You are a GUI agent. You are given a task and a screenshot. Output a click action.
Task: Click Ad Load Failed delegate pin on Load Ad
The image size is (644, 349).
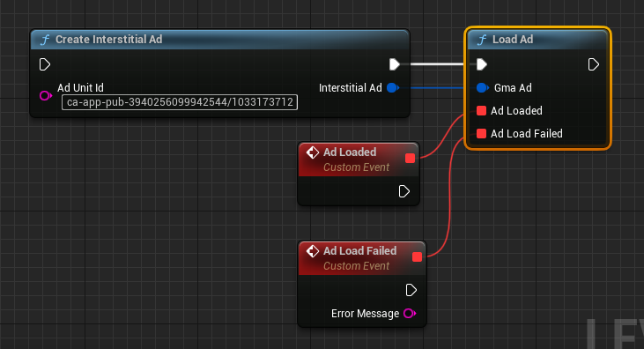(x=481, y=134)
